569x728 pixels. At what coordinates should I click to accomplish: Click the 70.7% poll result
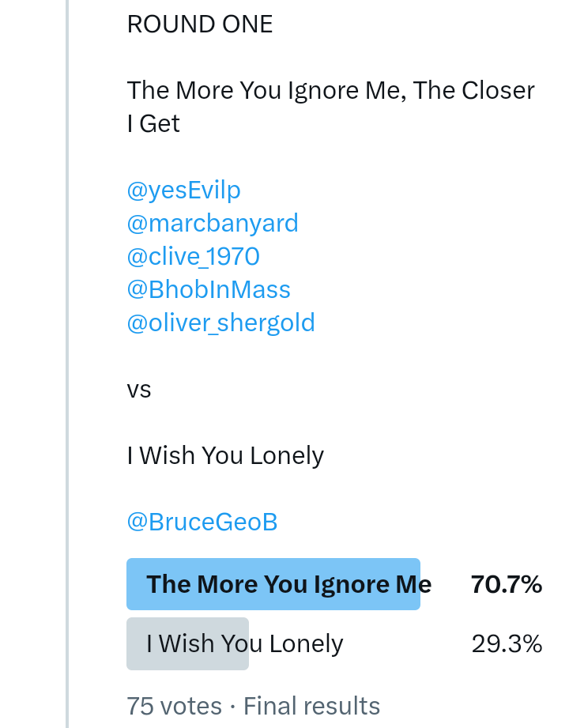506,585
